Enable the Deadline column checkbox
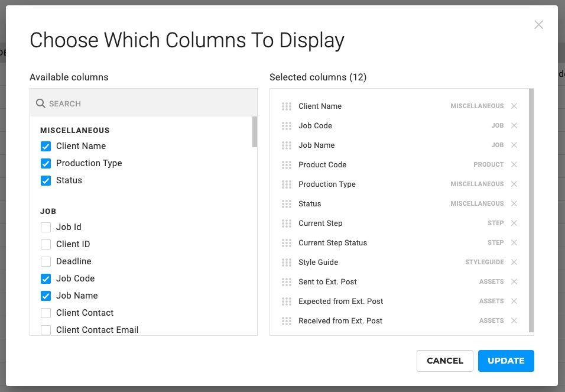 pyautogui.click(x=46, y=261)
